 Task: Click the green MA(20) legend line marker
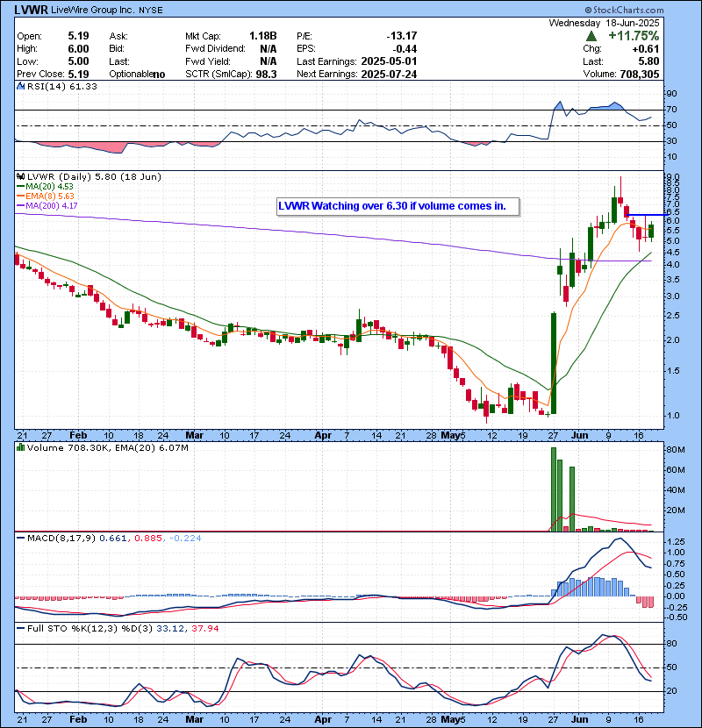[x=20, y=187]
